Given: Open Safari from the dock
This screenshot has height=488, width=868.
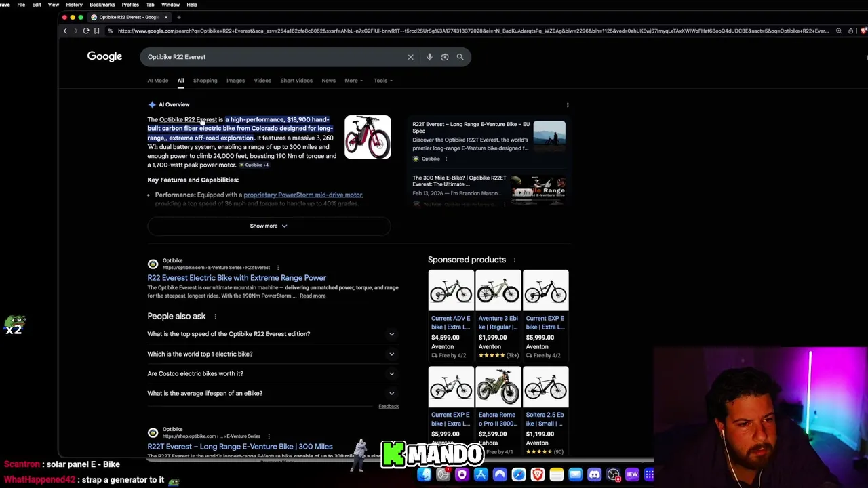Looking at the screenshot, I should tap(518, 475).
